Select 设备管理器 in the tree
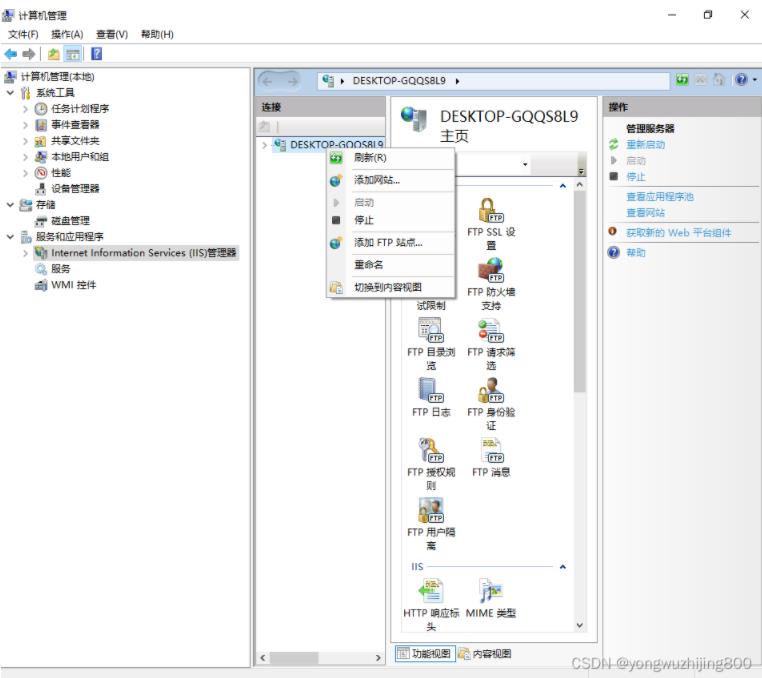The width and height of the screenshot is (762, 678). tap(75, 189)
